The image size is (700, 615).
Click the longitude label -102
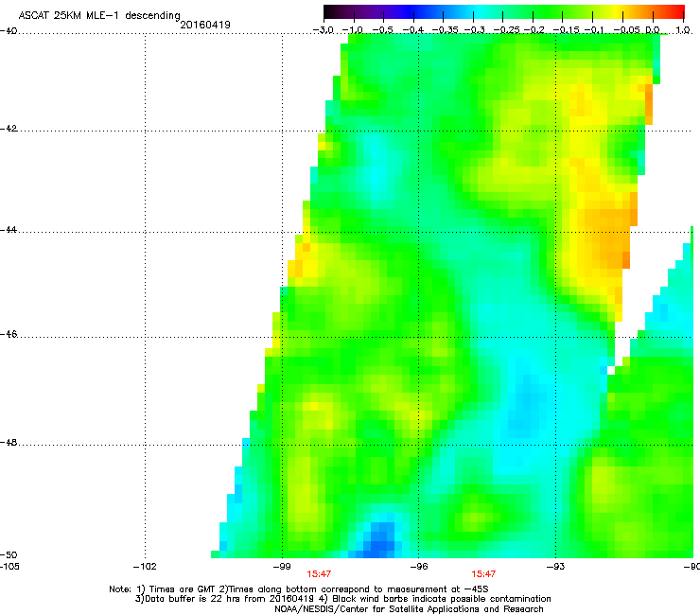tap(145, 567)
